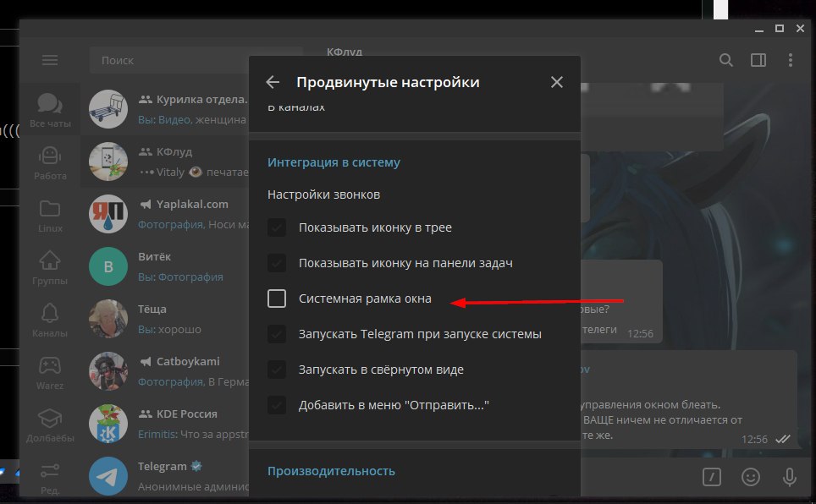Select the Работа folder
816x504 pixels.
point(50,162)
